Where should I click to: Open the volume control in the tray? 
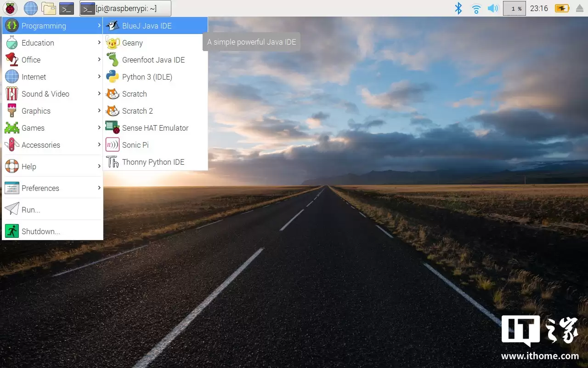(493, 8)
